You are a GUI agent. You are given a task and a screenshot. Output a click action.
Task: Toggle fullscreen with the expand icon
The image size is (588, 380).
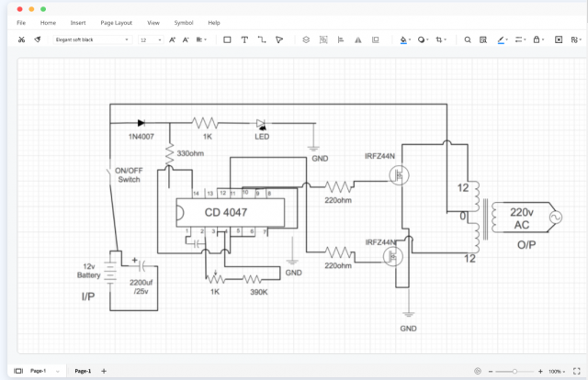(x=577, y=371)
